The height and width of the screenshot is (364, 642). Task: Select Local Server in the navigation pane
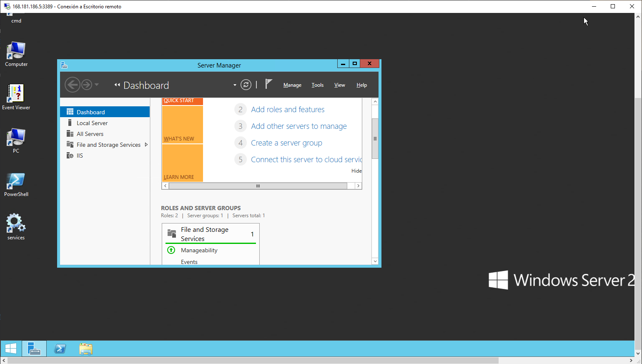point(105,123)
